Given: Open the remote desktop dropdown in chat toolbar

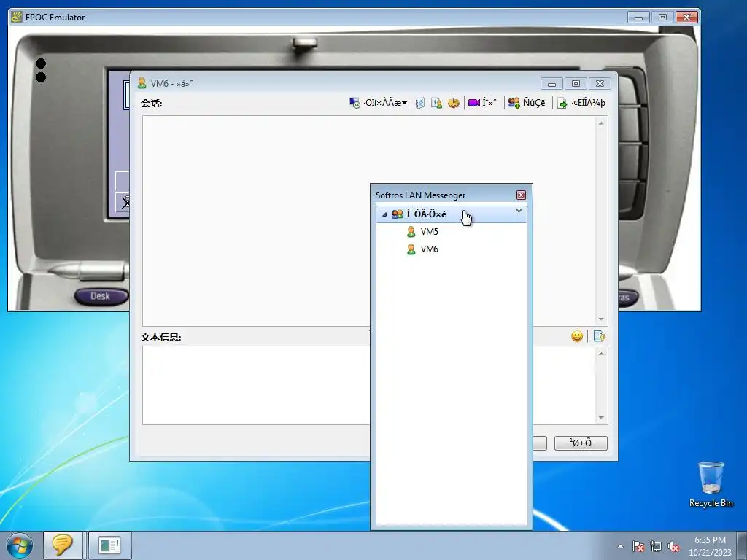Looking at the screenshot, I should click(379, 102).
